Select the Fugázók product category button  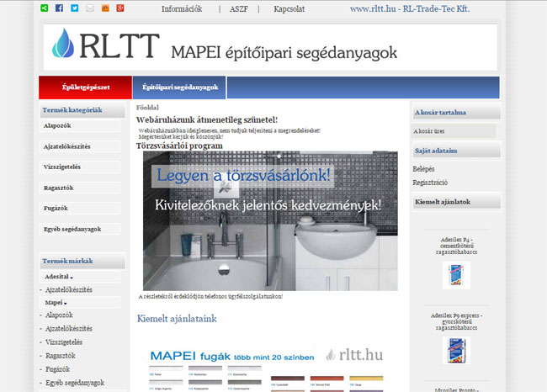(x=80, y=209)
